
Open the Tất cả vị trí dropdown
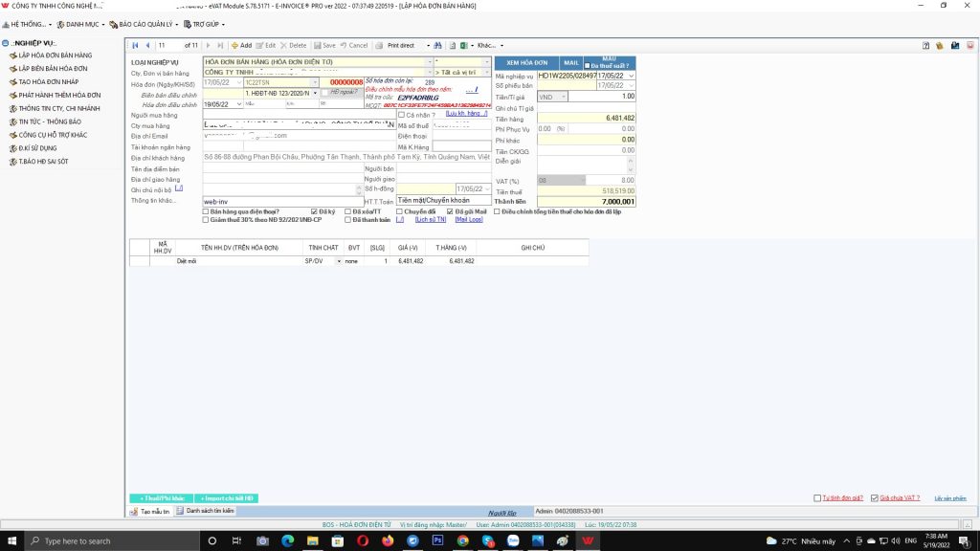(487, 73)
